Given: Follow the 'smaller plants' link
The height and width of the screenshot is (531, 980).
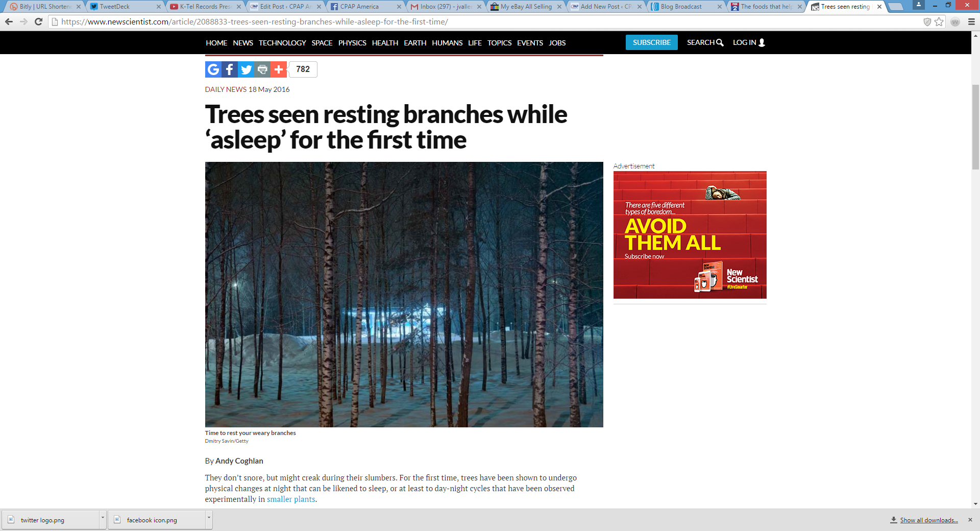Looking at the screenshot, I should (x=291, y=499).
